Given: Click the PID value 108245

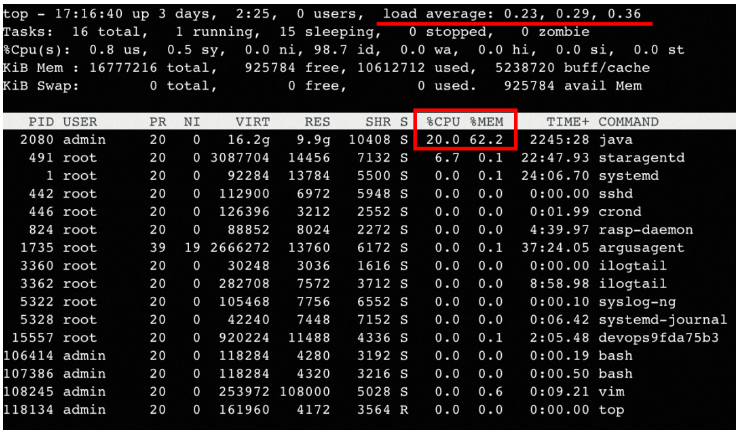Looking at the screenshot, I should coord(28,392).
